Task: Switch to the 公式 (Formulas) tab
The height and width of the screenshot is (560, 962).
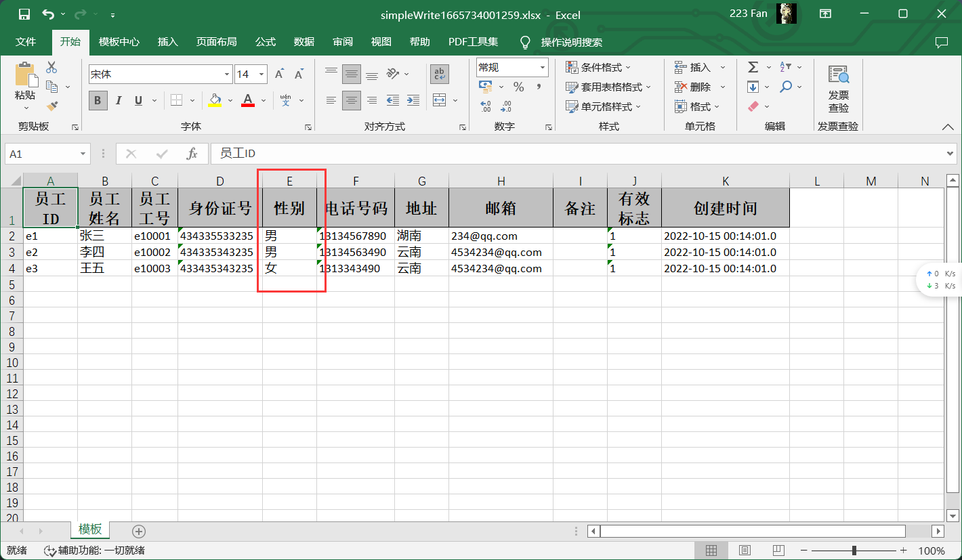Action: point(266,42)
